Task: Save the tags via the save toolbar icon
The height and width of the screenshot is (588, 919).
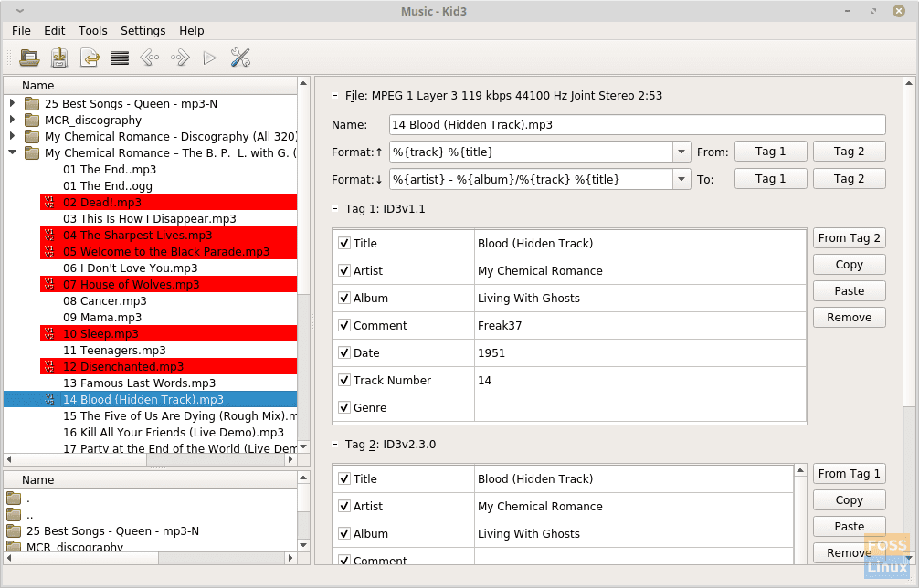Action: pos(59,58)
